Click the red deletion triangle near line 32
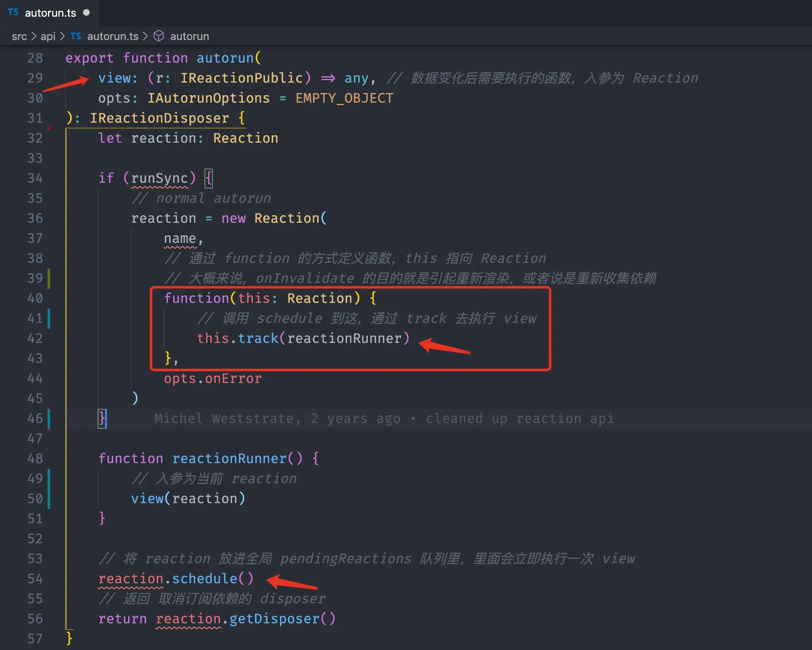This screenshot has width=812, height=650. pyautogui.click(x=49, y=128)
